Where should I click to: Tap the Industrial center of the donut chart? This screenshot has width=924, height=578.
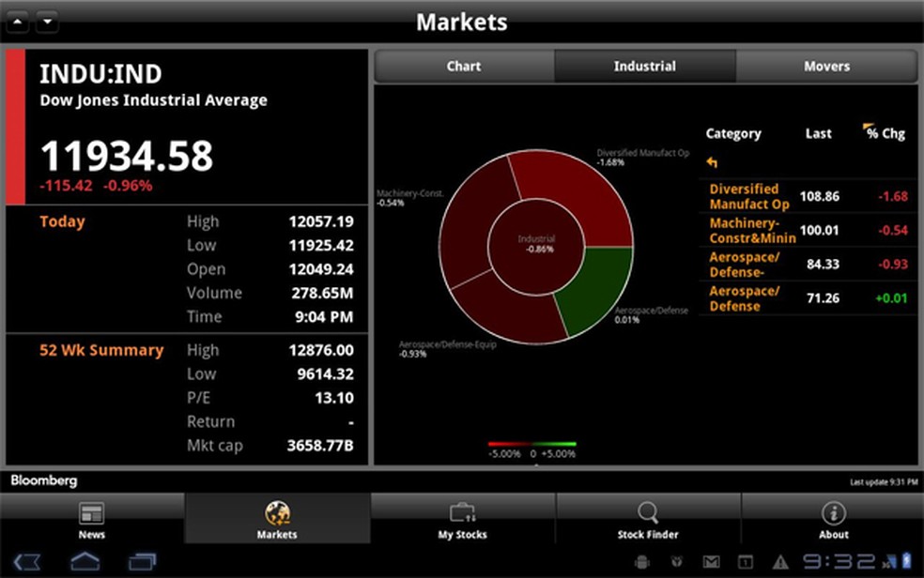536,246
